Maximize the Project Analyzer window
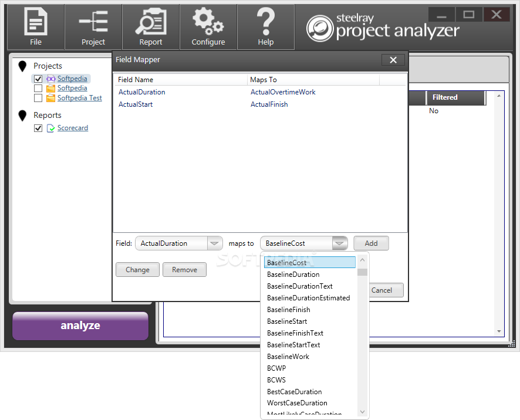 coord(468,15)
